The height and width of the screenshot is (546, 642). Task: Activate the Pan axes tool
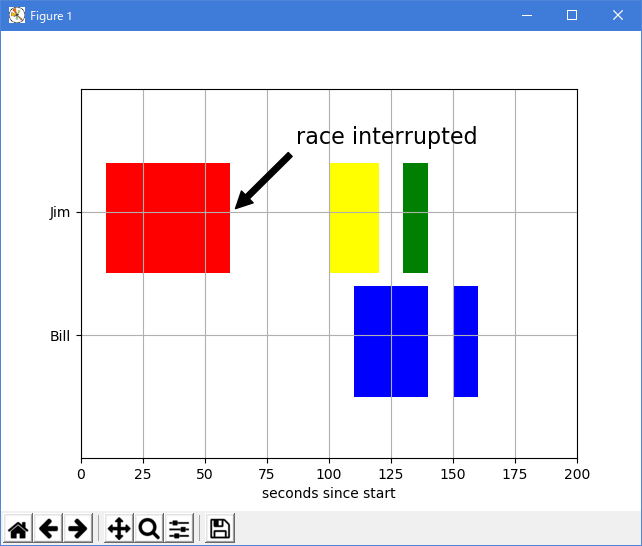[x=119, y=528]
